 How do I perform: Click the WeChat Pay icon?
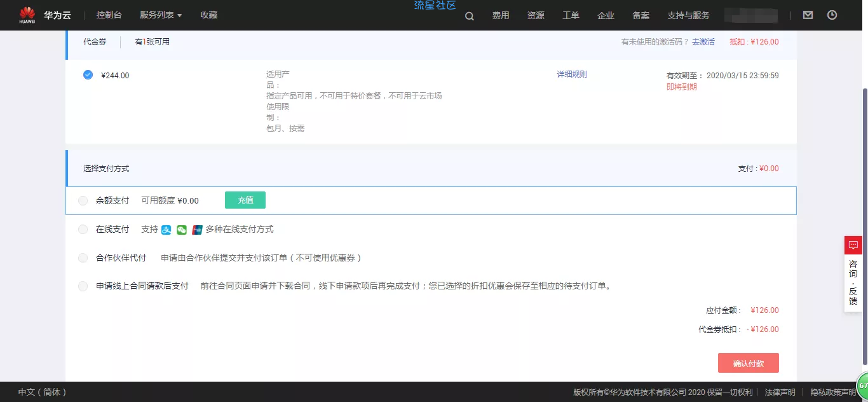[x=182, y=230]
